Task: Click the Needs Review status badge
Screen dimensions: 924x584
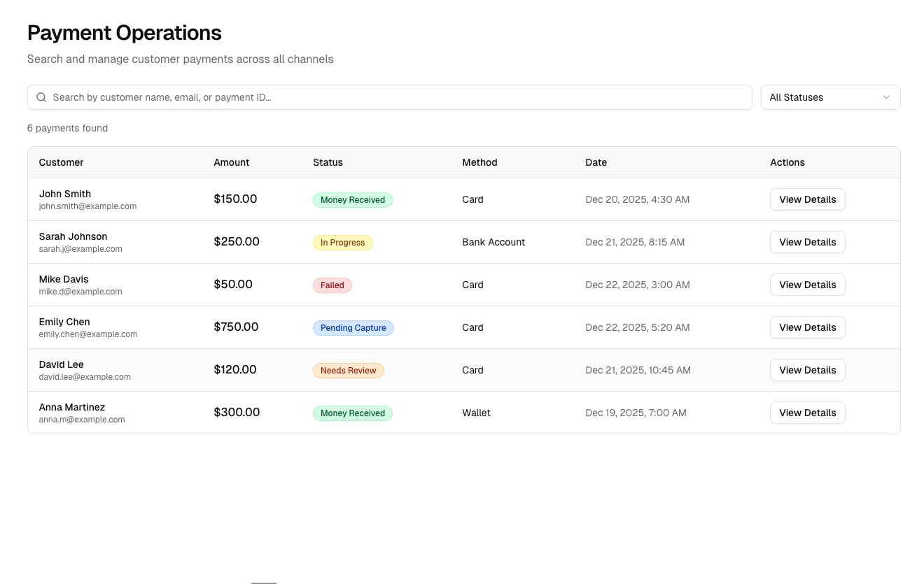Action: [348, 371]
